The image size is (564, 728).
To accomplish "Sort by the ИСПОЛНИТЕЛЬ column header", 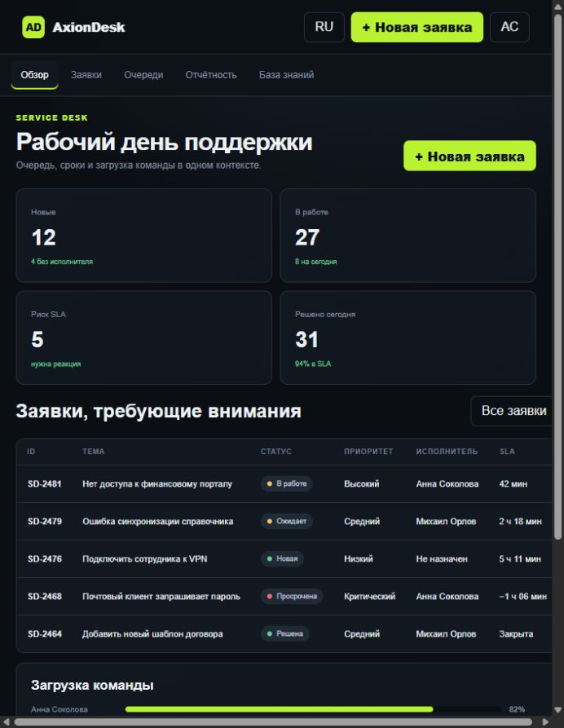I will click(447, 452).
